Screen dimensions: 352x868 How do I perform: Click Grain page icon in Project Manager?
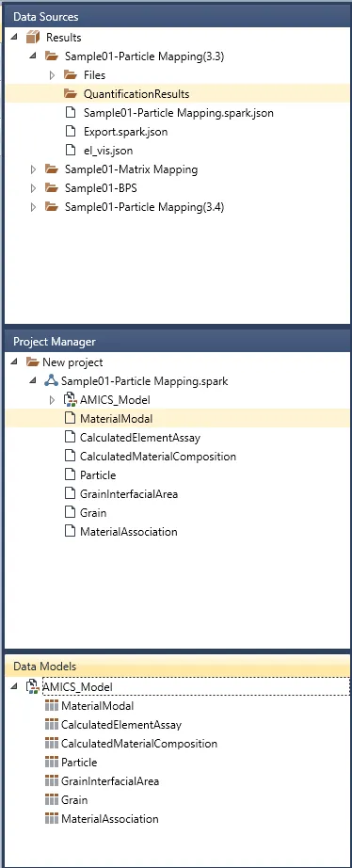(70, 512)
